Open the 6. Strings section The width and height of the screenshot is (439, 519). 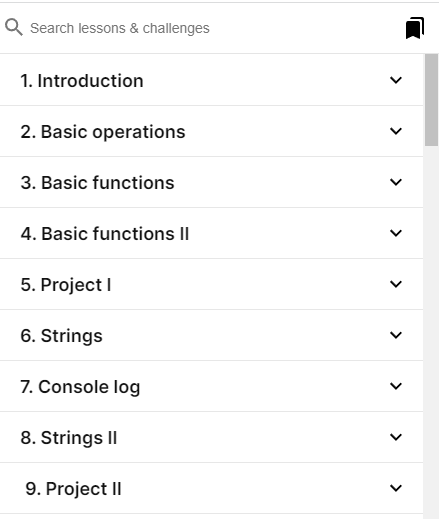211,335
